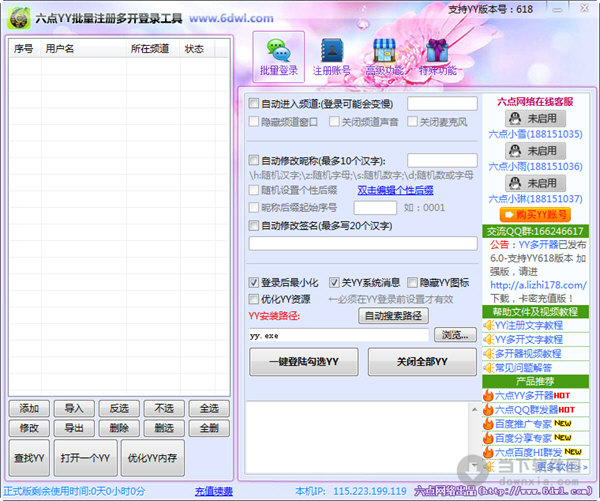Click 优化YY内存 button

point(153,458)
